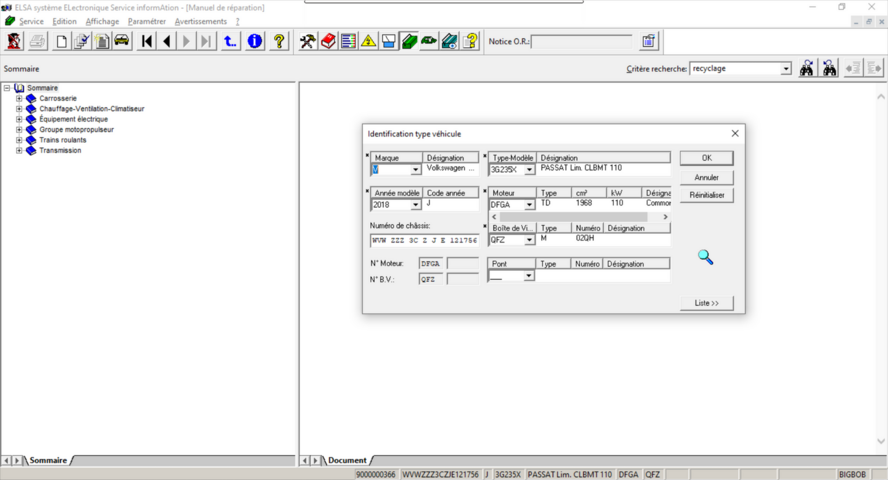This screenshot has height=480, width=888.
Task: Open the Avertissements menu
Action: (x=200, y=22)
